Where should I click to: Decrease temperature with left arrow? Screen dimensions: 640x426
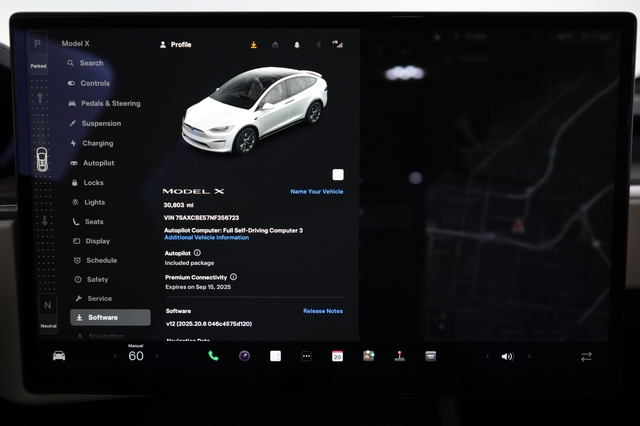click(116, 356)
